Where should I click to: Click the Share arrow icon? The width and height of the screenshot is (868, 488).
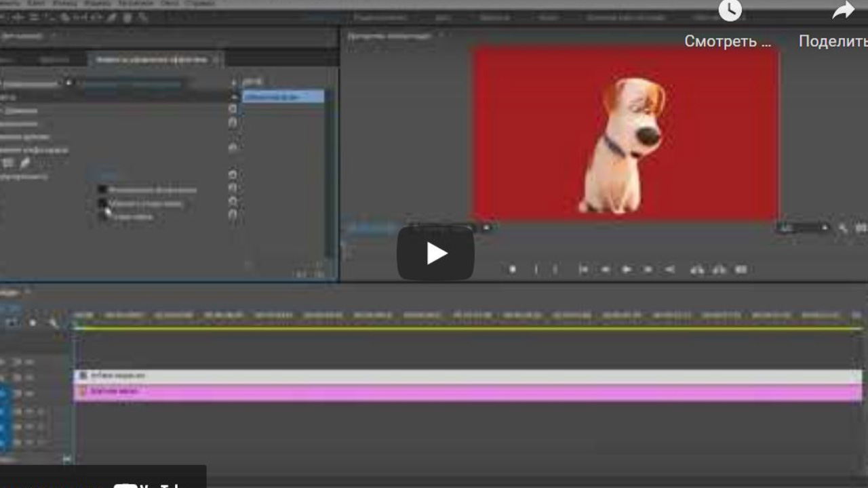844,11
